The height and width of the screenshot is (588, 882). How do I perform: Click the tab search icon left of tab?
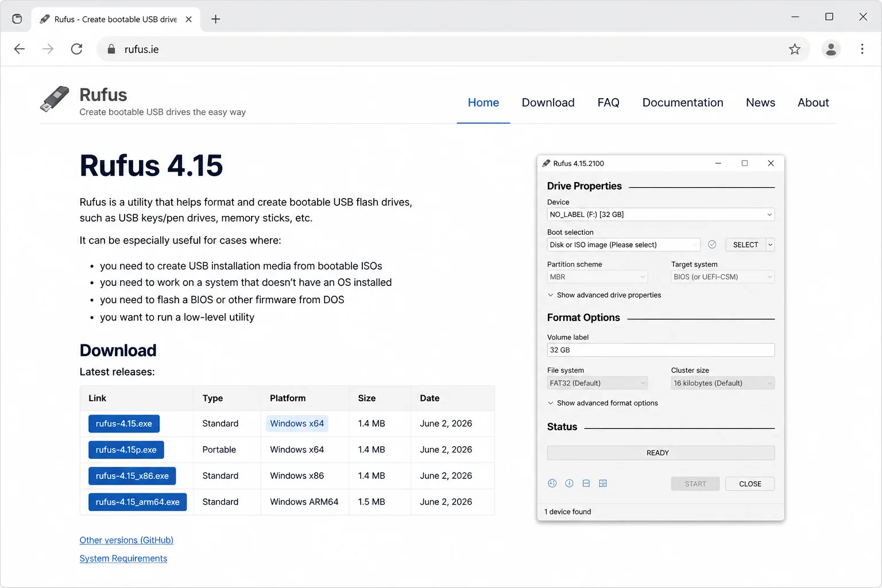pyautogui.click(x=17, y=19)
